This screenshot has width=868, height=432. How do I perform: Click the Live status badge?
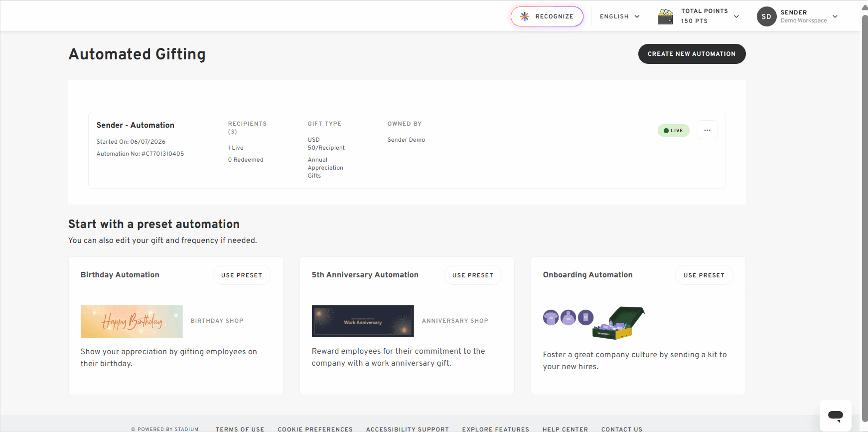pos(673,131)
